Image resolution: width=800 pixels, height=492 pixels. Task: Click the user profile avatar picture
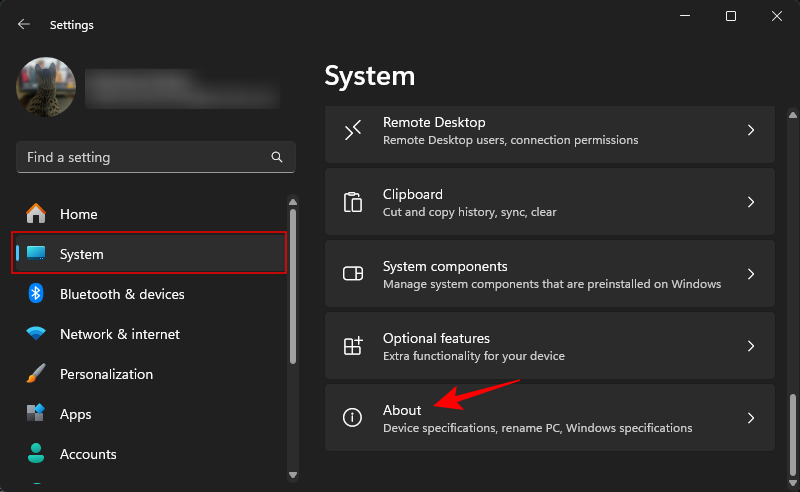tap(46, 87)
